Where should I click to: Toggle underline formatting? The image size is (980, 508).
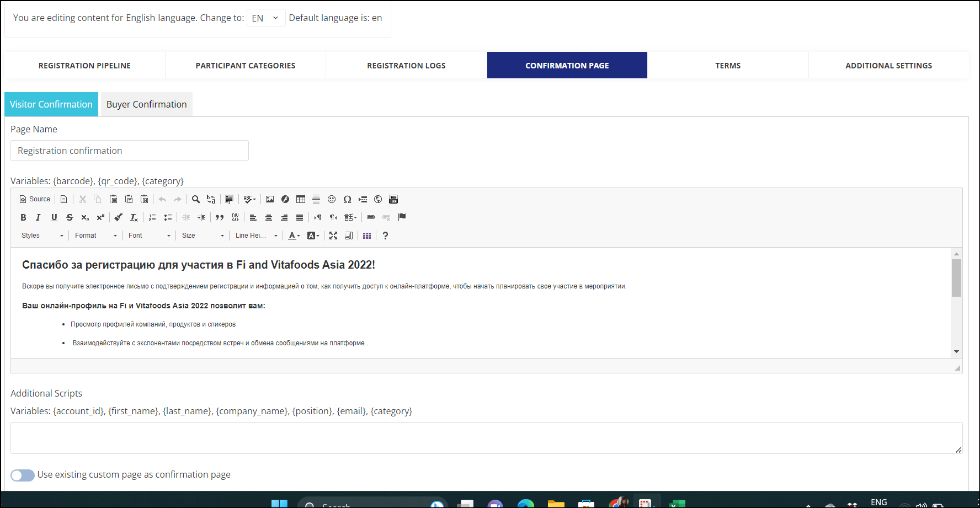[54, 217]
